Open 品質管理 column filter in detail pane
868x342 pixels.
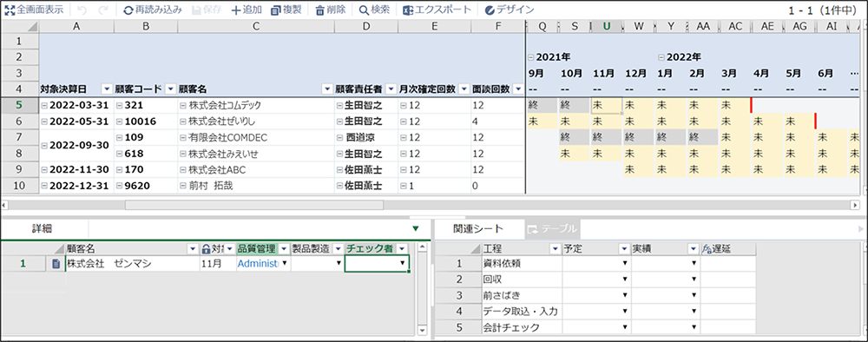click(284, 248)
